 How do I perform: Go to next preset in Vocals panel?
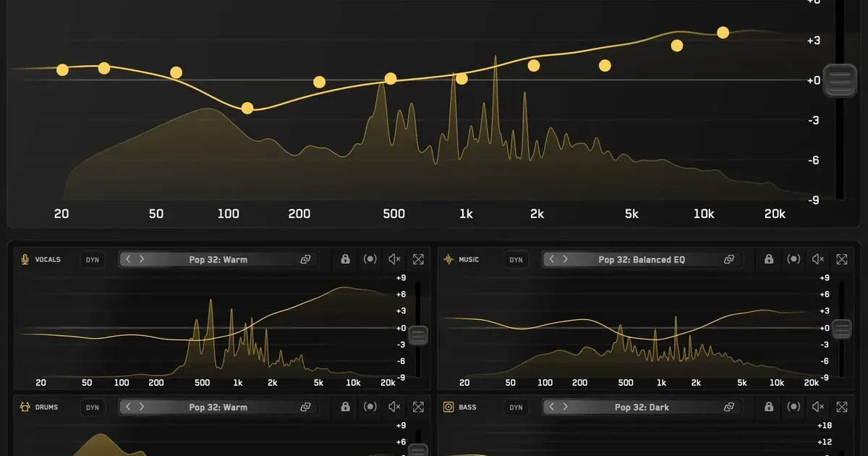point(142,259)
